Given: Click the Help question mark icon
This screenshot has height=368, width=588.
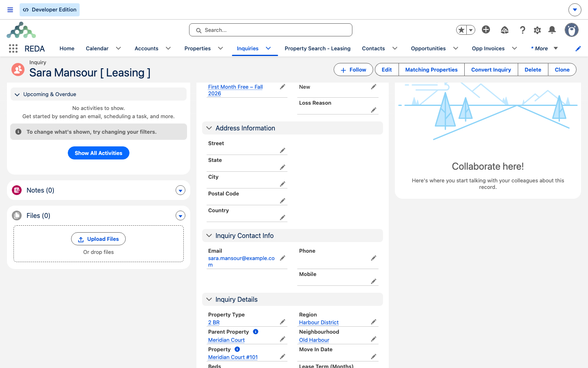Looking at the screenshot, I should tap(522, 30).
